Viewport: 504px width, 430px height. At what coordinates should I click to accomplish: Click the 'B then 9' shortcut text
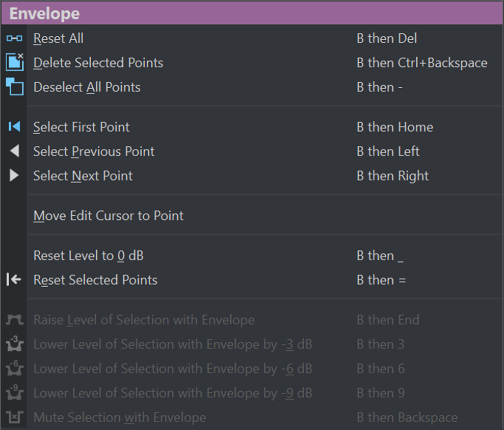381,393
